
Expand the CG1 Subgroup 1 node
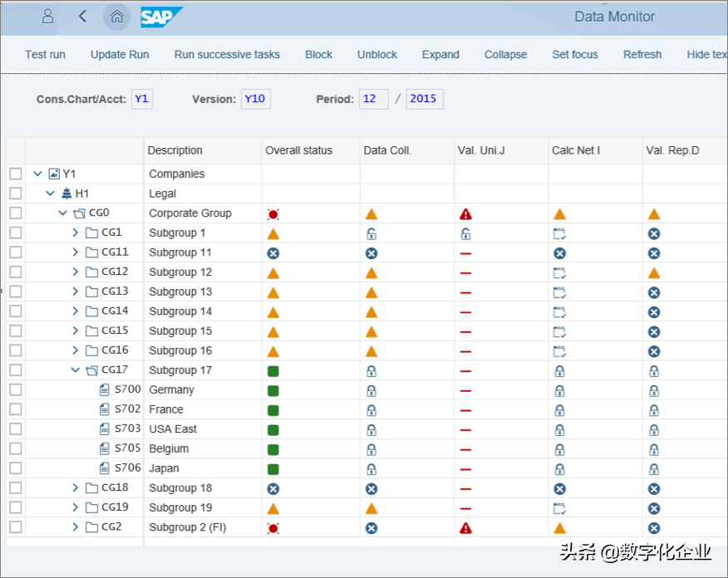pos(76,233)
